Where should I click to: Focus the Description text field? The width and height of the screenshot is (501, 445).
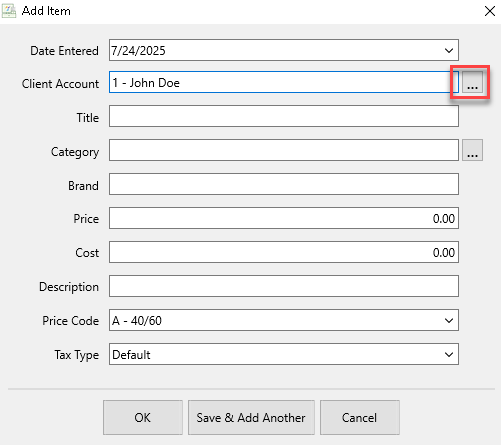tap(284, 286)
